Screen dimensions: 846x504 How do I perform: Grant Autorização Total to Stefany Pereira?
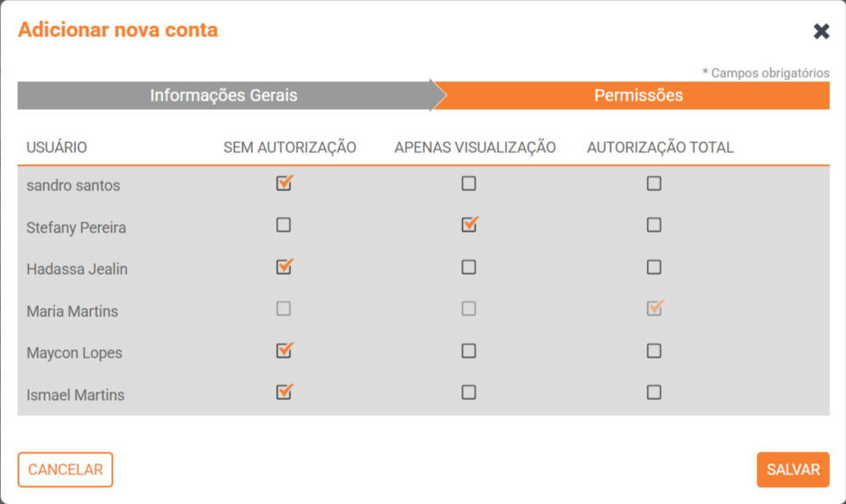(654, 225)
